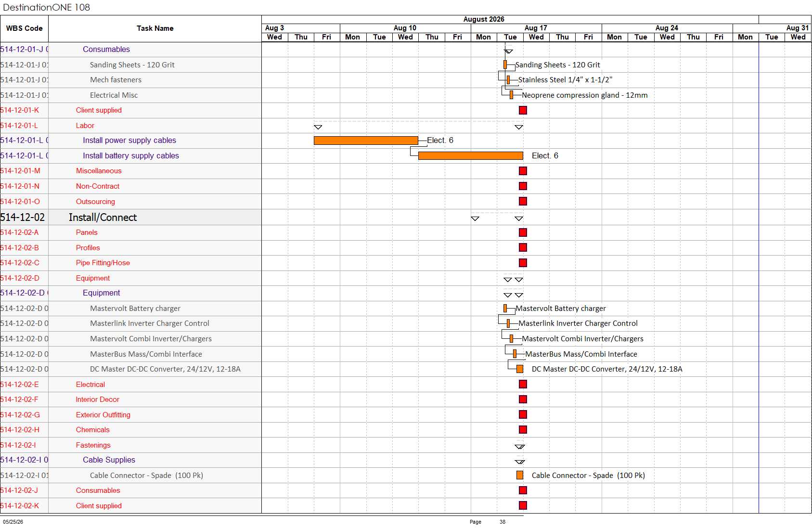Viewport: 812px width, 528px height.
Task: Select the orange bar for Install power supply cables
Action: pyautogui.click(x=366, y=141)
